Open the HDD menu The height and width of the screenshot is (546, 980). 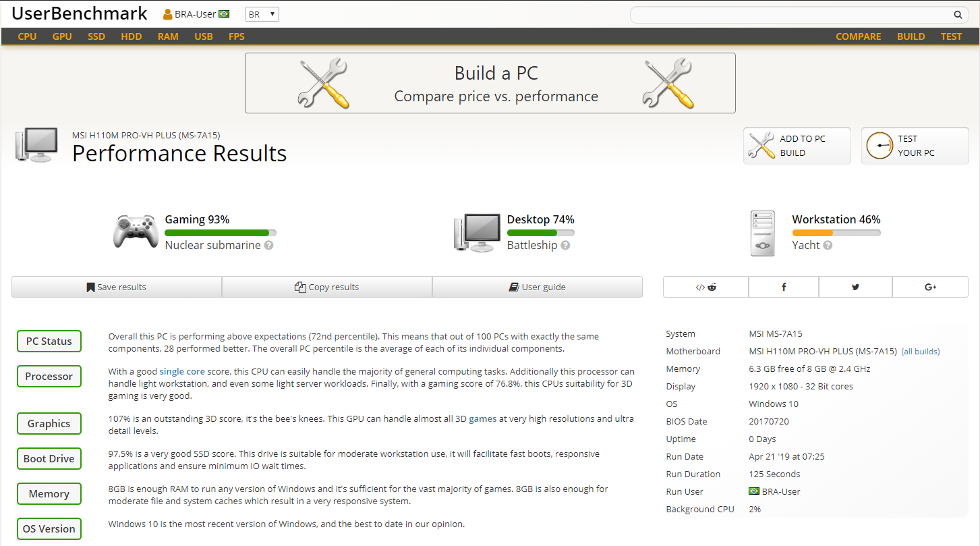tap(132, 36)
